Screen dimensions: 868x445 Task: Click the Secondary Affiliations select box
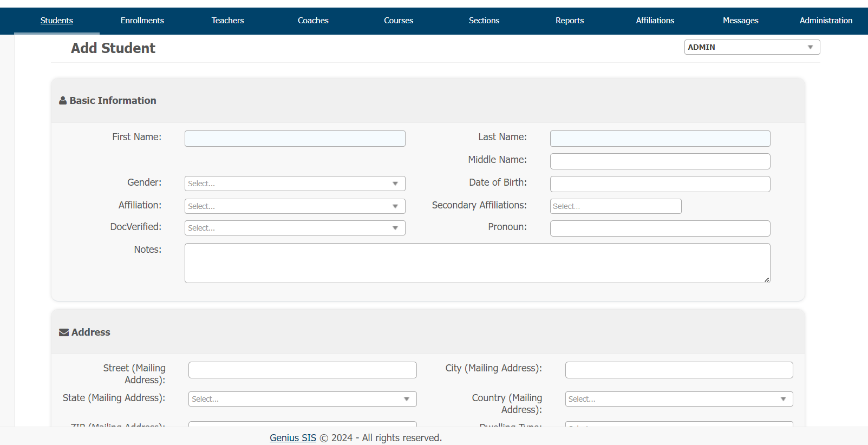(x=615, y=206)
